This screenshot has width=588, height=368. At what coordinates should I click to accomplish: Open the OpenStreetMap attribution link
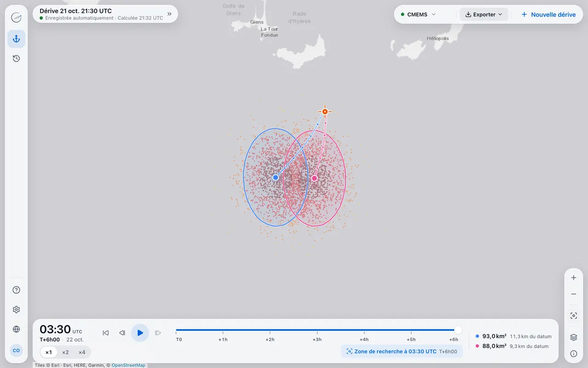pyautogui.click(x=128, y=365)
